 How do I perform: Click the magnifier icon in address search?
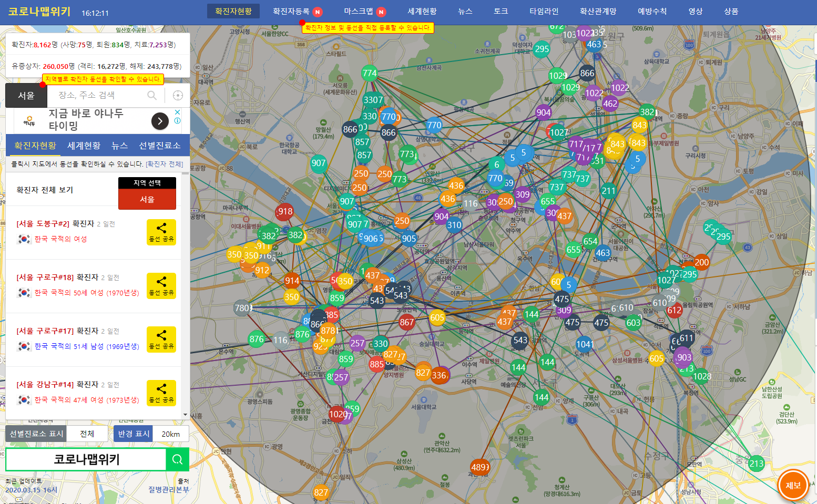152,95
